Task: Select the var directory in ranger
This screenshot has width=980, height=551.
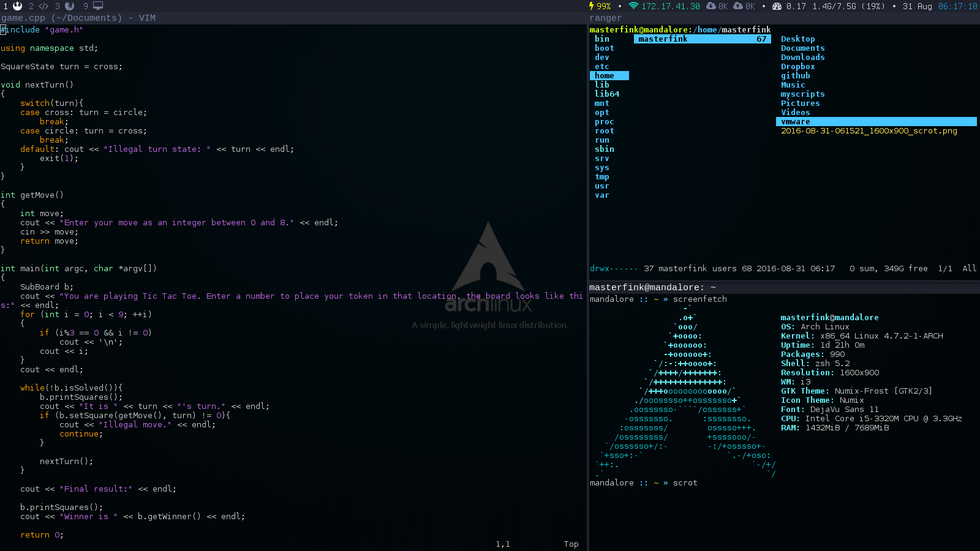Action: (x=602, y=195)
